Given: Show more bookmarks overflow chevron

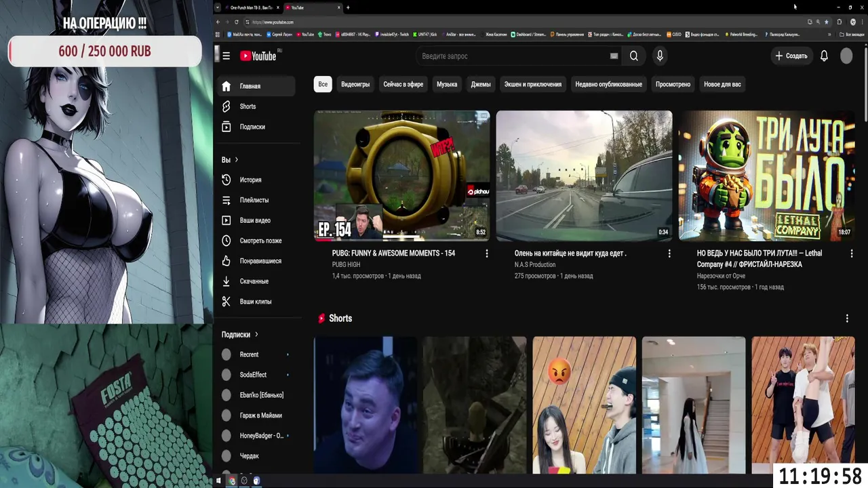Looking at the screenshot, I should [x=829, y=34].
